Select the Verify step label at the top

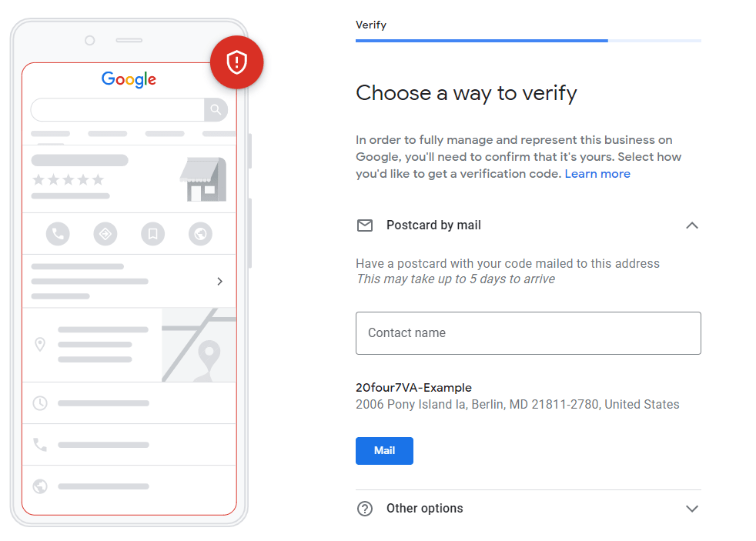click(371, 25)
